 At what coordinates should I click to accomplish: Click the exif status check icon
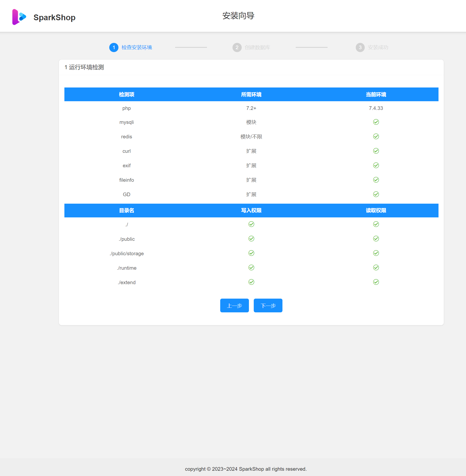tap(376, 165)
